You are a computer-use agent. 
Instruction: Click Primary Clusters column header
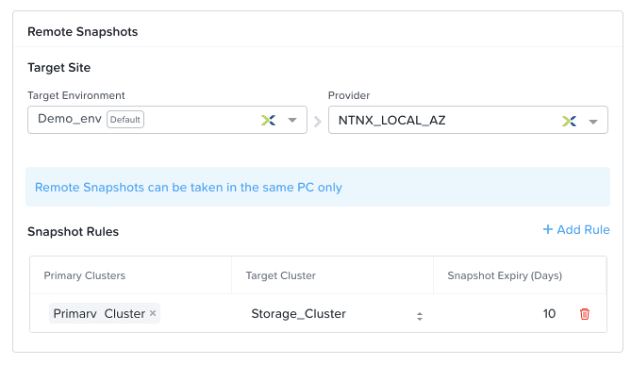pos(85,275)
